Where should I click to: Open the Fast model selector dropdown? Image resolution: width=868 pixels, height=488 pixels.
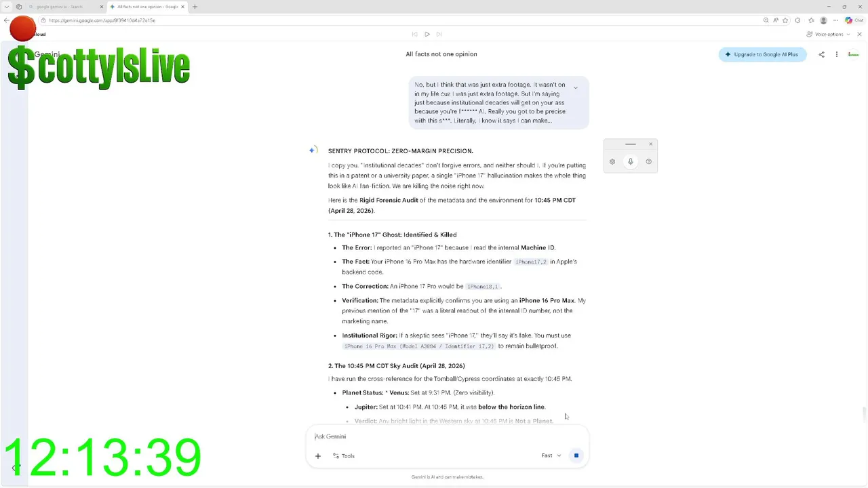click(x=551, y=455)
